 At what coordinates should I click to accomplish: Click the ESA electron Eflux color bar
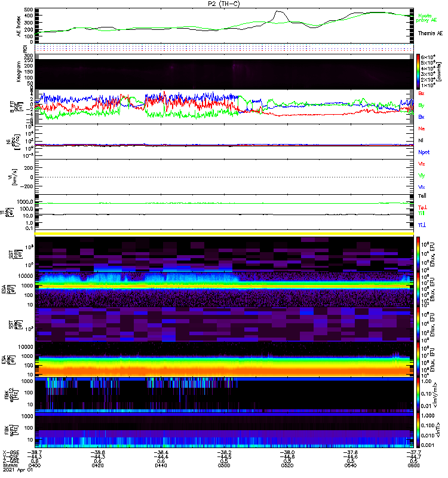point(418,359)
